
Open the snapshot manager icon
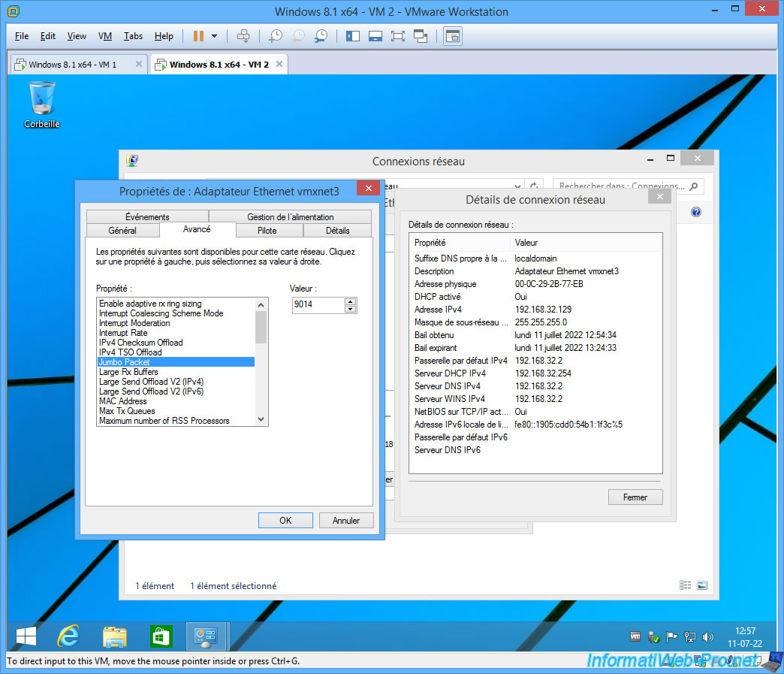click(x=321, y=36)
